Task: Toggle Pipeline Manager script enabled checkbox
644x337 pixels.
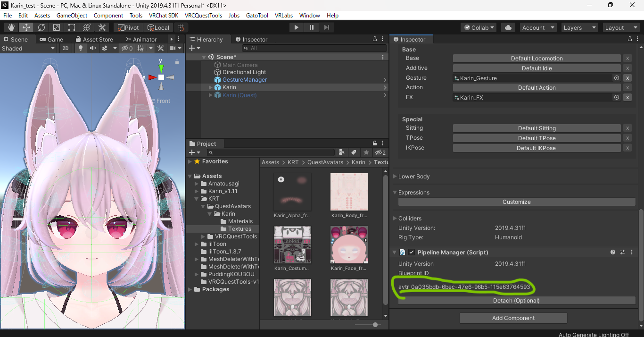Action: (412, 253)
